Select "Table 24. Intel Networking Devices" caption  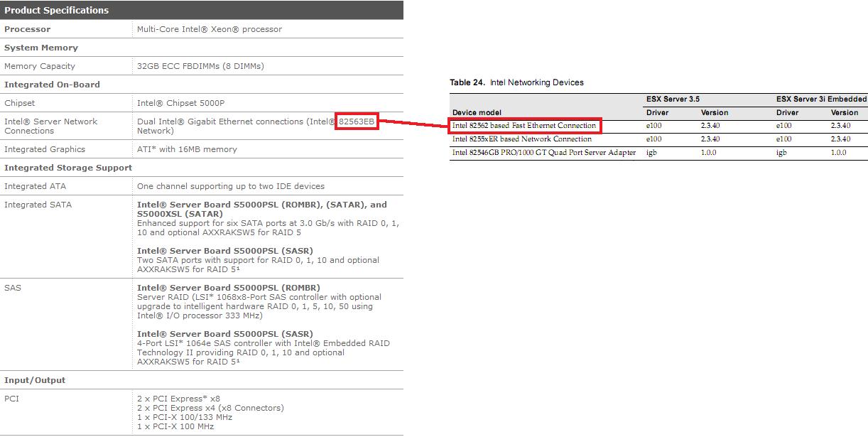pyautogui.click(x=516, y=82)
